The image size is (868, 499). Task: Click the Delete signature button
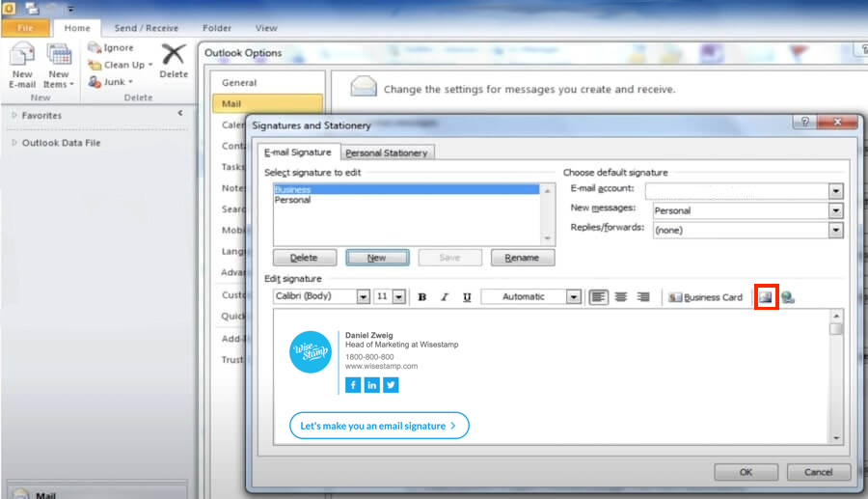(x=305, y=258)
